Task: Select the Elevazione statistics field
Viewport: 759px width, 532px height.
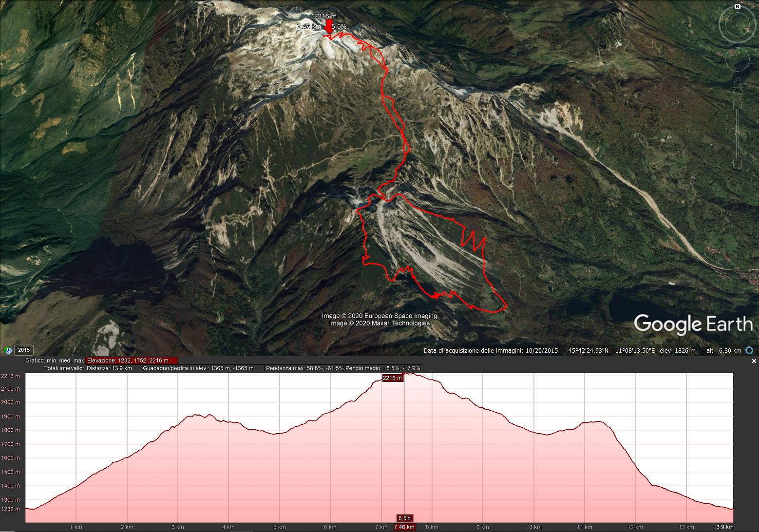Action: click(x=132, y=361)
